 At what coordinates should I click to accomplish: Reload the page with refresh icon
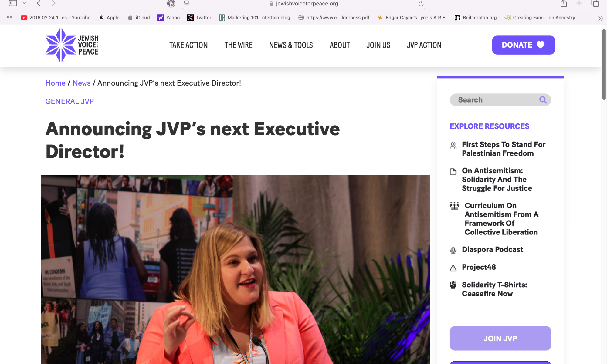(x=421, y=4)
